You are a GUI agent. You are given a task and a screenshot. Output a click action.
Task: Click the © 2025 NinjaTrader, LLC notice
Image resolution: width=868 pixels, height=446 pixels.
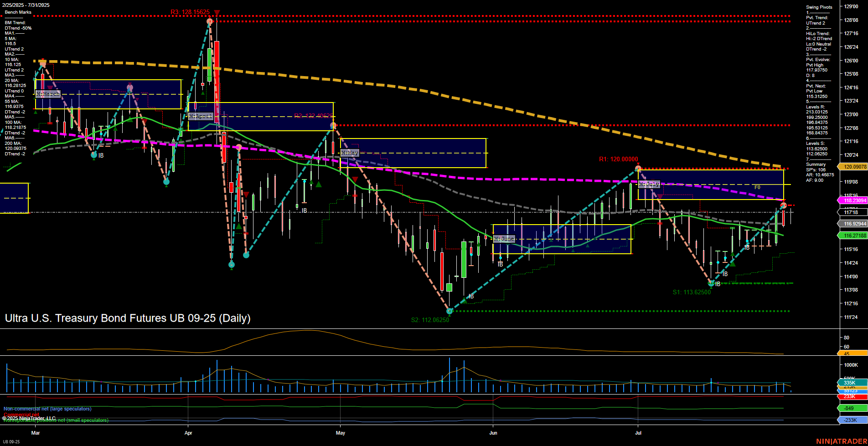coord(29,418)
